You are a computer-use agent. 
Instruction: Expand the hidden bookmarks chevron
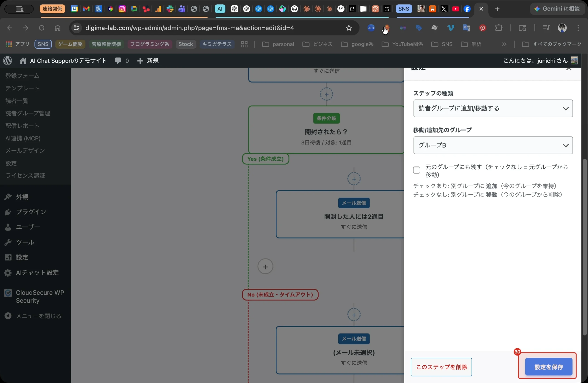click(x=504, y=44)
